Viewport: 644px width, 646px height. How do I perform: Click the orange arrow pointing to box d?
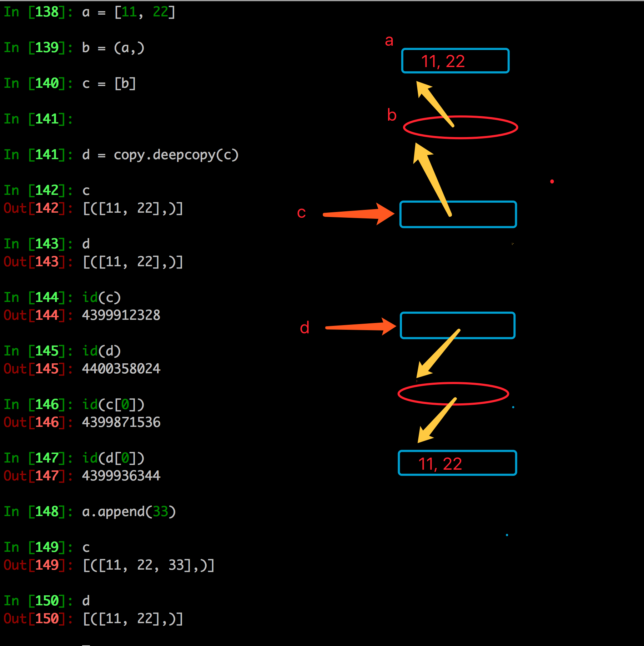click(360, 327)
